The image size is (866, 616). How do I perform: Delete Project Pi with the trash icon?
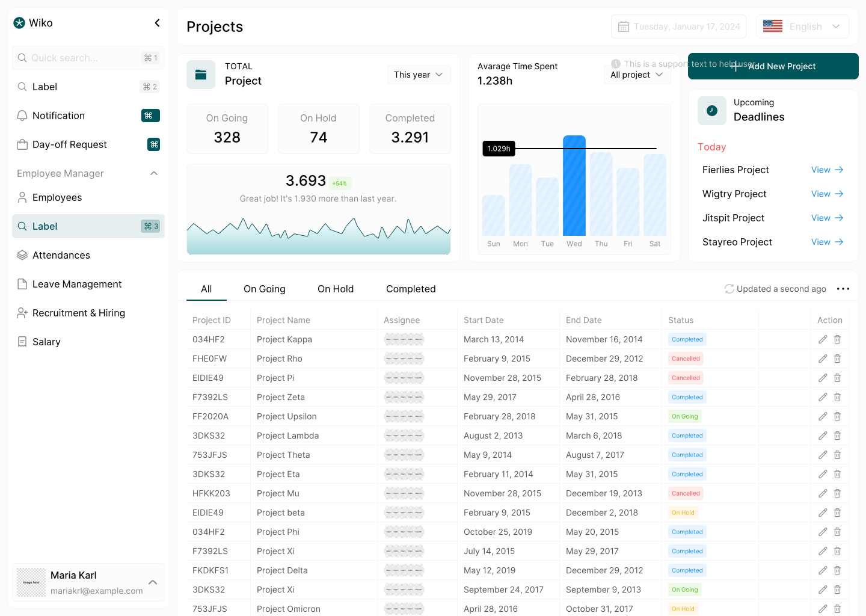coord(837,378)
